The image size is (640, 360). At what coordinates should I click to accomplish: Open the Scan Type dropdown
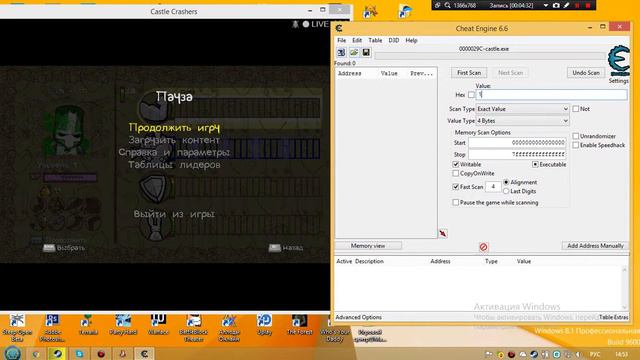pos(522,109)
